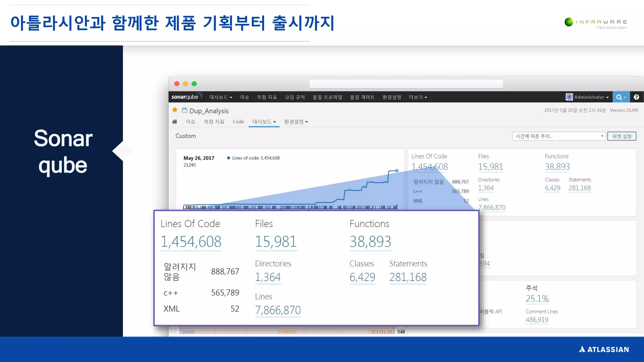Click the 위젯 설정 button
The width and height of the screenshot is (644, 362).
pos(622,136)
